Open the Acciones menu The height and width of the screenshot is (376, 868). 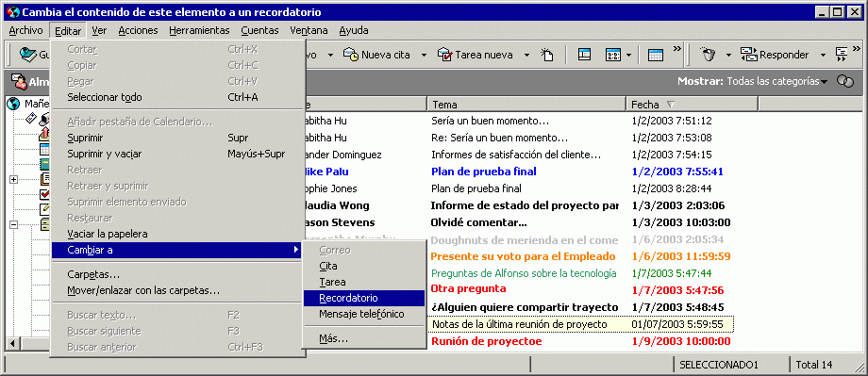tap(139, 30)
